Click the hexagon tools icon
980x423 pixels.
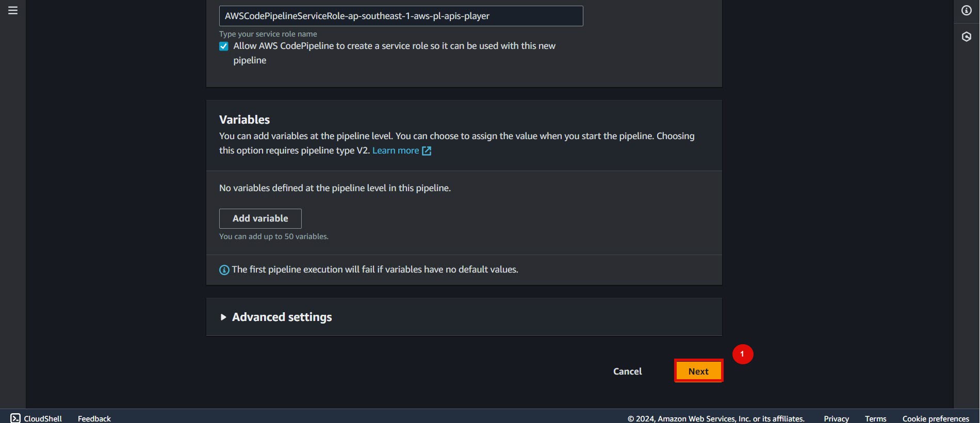(966, 37)
